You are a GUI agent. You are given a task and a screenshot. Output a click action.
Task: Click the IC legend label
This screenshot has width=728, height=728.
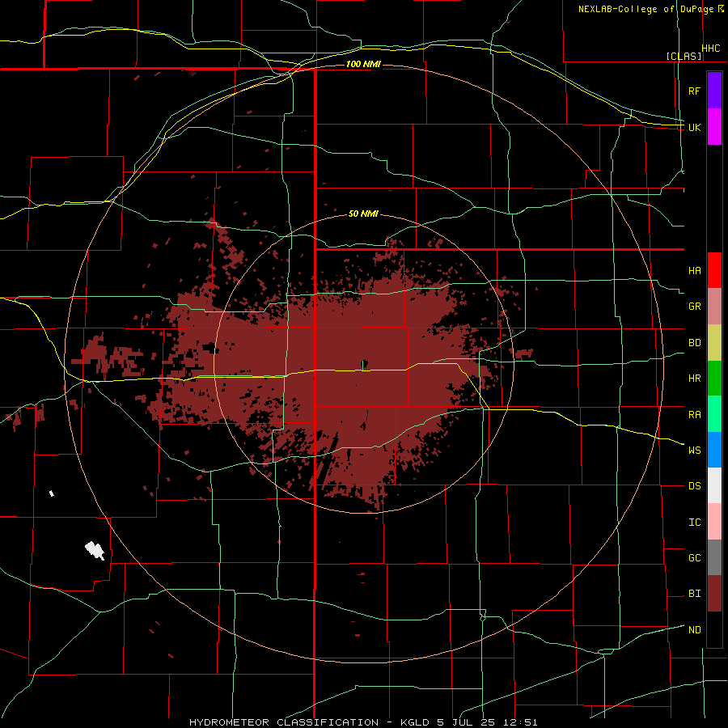point(694,523)
